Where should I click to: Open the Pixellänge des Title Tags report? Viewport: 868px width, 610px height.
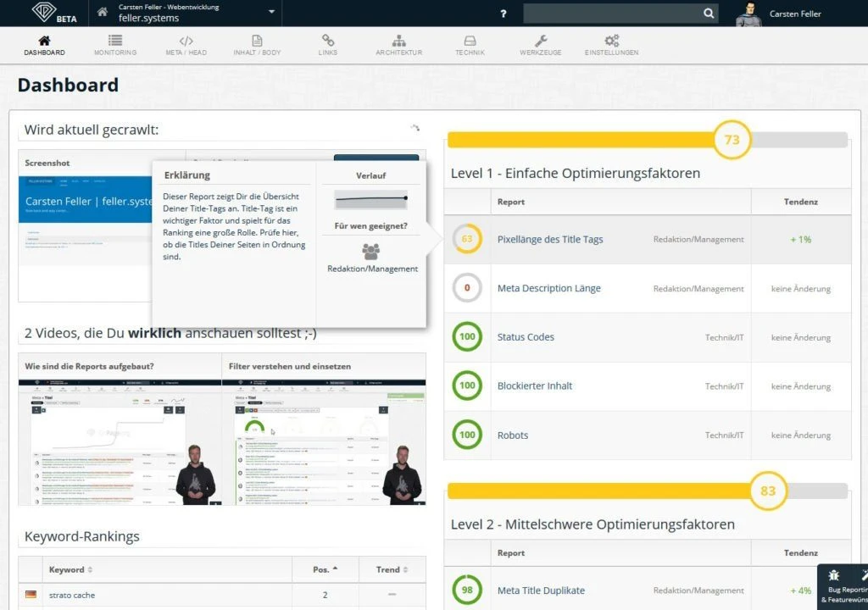tap(549, 239)
